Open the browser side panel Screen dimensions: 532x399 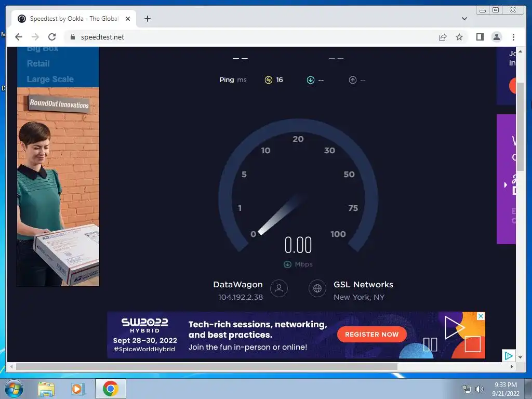pyautogui.click(x=480, y=37)
